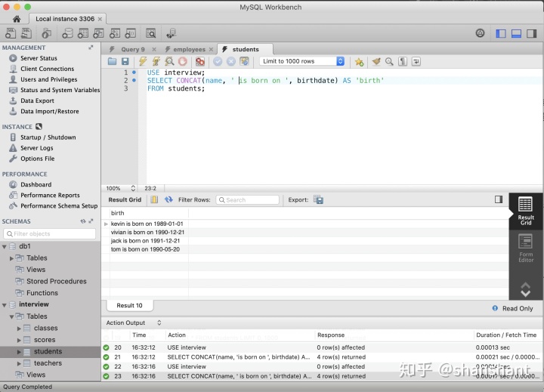
Task: Toggle word wrap in editor
Action: coord(416,61)
